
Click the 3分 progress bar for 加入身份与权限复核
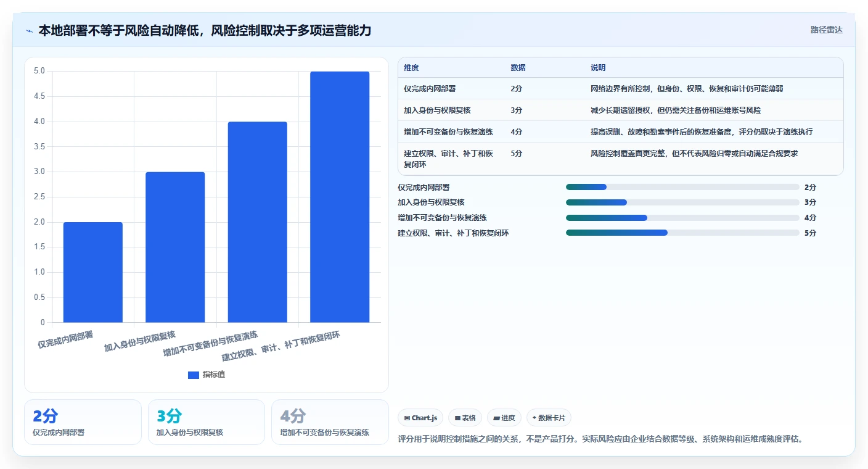(682, 202)
